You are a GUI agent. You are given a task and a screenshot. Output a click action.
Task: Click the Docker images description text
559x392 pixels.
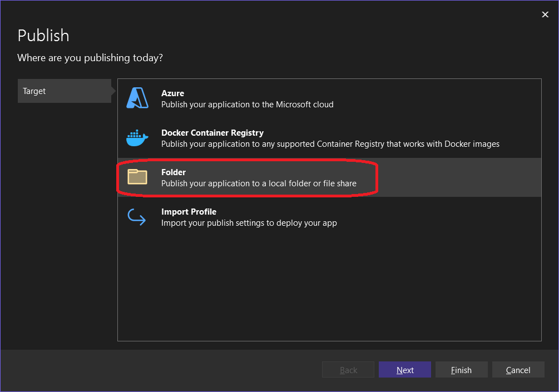click(330, 144)
